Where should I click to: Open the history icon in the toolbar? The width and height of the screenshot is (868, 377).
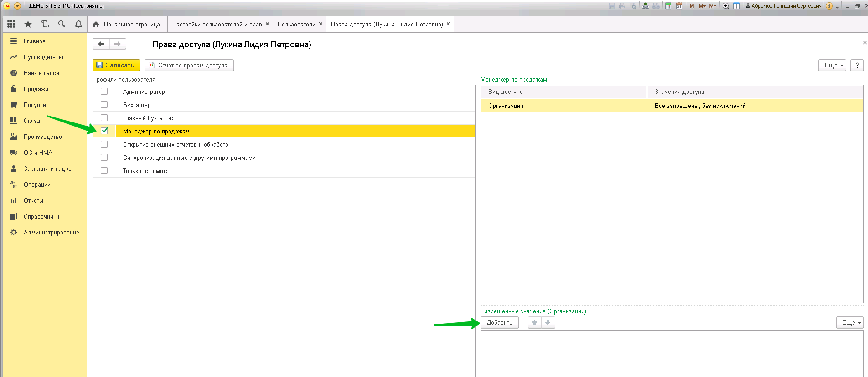45,24
